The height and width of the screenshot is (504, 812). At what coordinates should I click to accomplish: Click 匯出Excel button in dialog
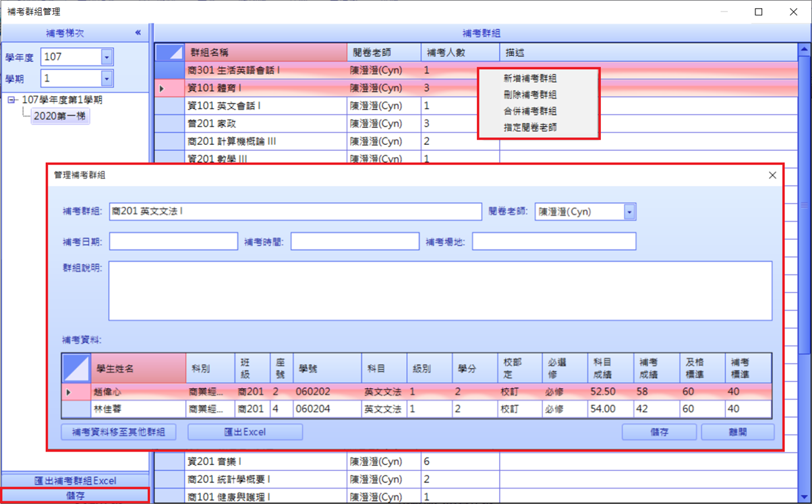[245, 432]
